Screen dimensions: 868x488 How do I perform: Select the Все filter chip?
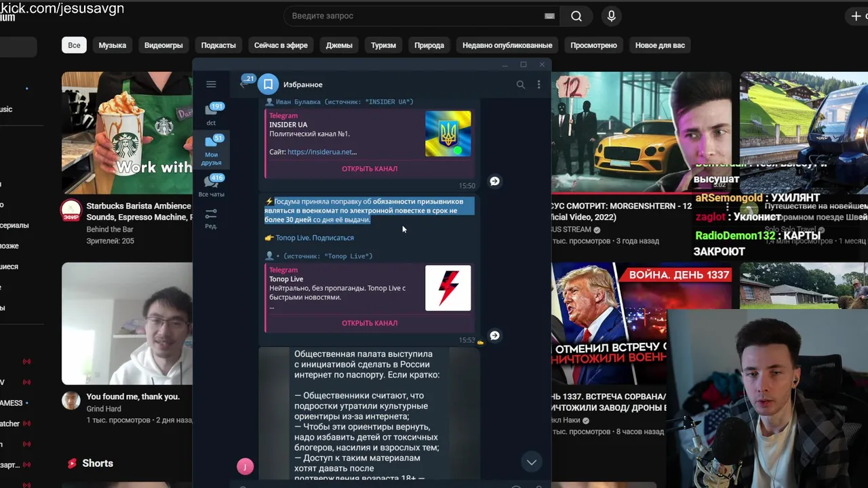click(74, 45)
